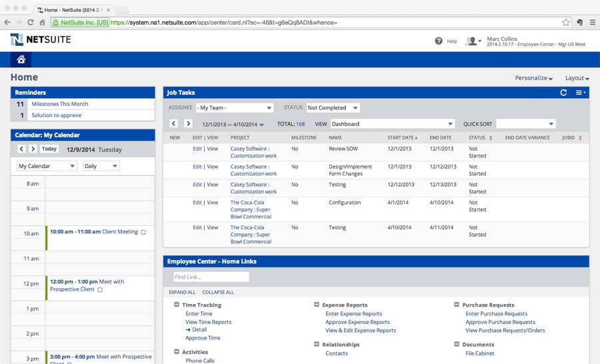Open the View Dashboard dropdown
This screenshot has height=364, width=600.
[x=393, y=124]
